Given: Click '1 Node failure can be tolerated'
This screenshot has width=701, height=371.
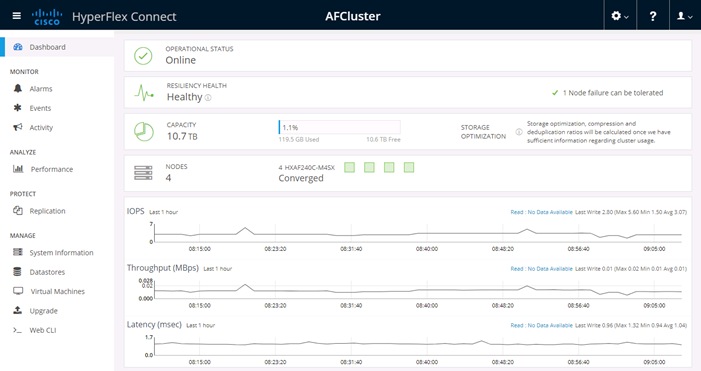Looking at the screenshot, I should (x=613, y=93).
